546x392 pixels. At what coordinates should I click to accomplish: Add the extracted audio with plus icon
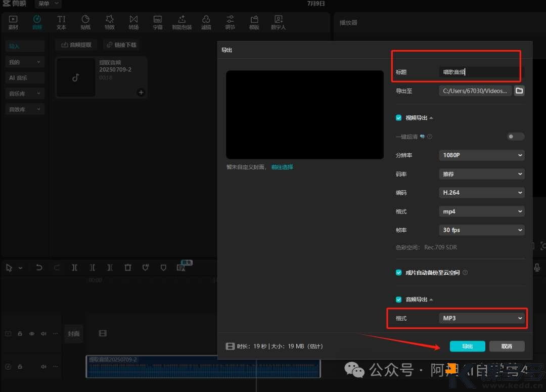[141, 93]
